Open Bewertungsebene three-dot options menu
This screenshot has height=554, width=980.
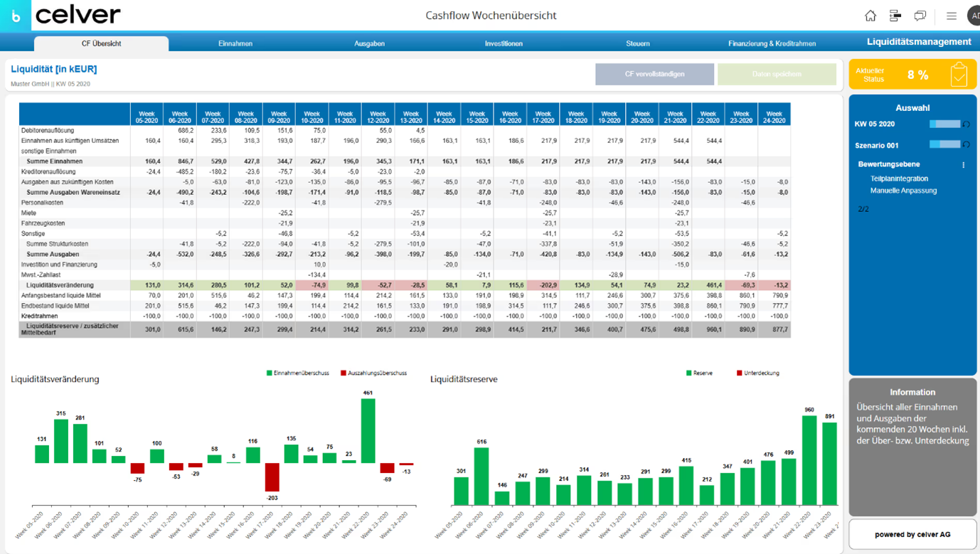[x=964, y=165]
